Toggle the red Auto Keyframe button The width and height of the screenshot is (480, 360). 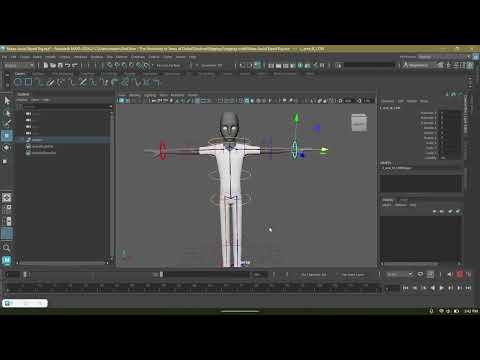(460, 274)
